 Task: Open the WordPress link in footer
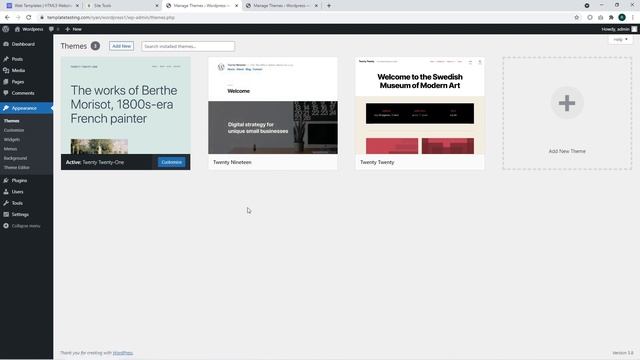point(123,353)
